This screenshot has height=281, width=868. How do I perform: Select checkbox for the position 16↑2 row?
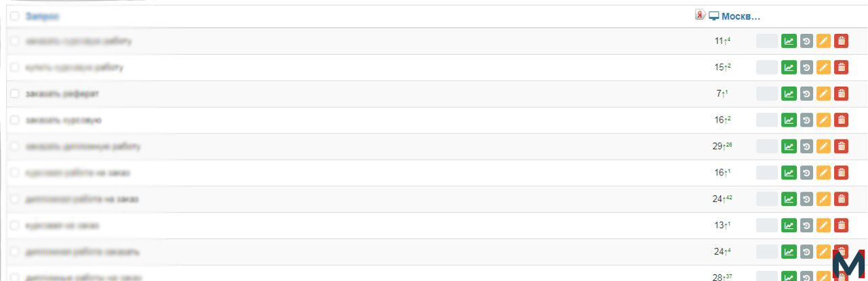pyautogui.click(x=15, y=120)
